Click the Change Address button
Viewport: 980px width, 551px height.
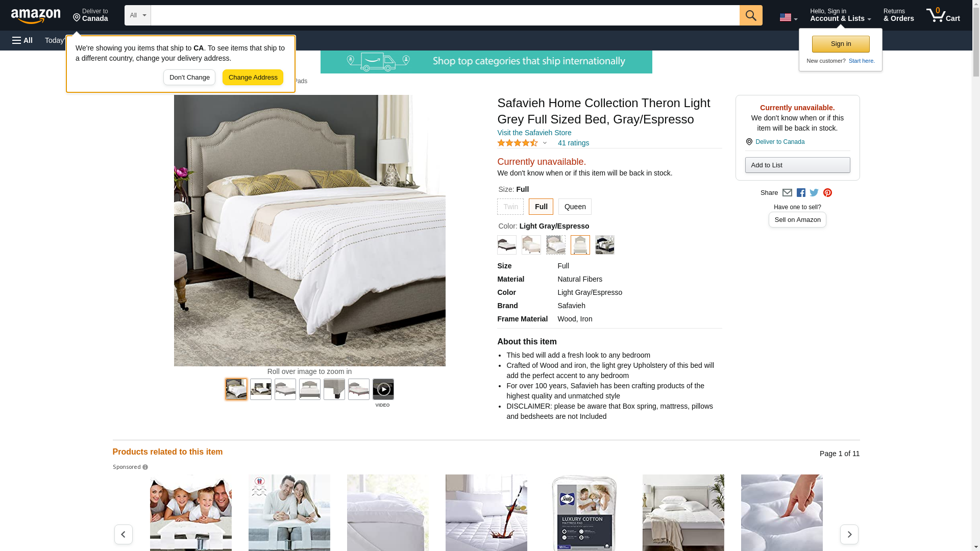pos(253,78)
